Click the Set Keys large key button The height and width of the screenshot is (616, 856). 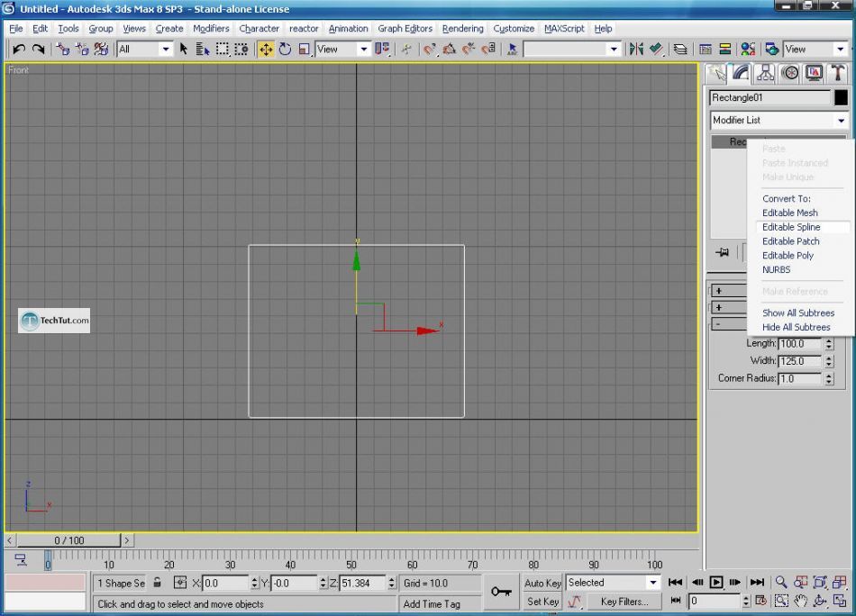point(501,592)
